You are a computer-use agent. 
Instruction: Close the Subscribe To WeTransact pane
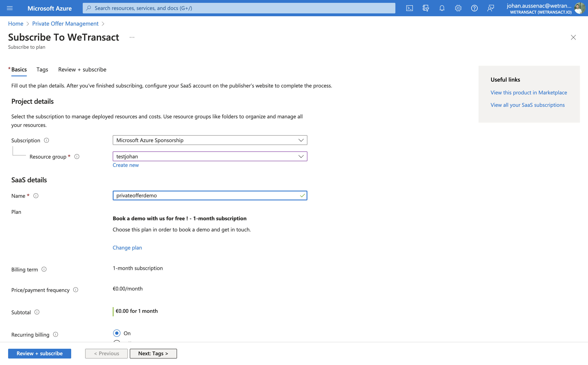(x=573, y=37)
